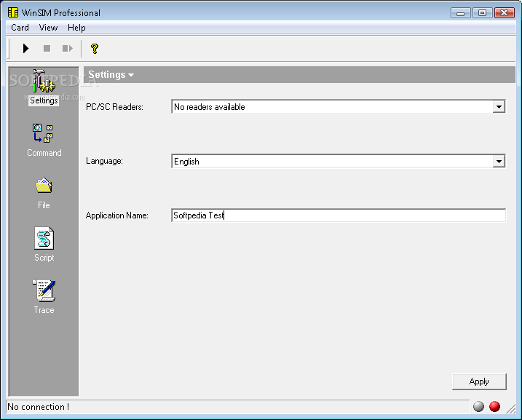Click the yellow Help question mark icon
522x420 pixels.
tap(95, 49)
